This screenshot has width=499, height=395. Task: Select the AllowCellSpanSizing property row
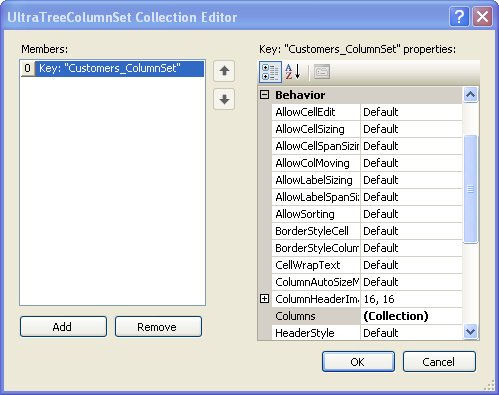316,146
